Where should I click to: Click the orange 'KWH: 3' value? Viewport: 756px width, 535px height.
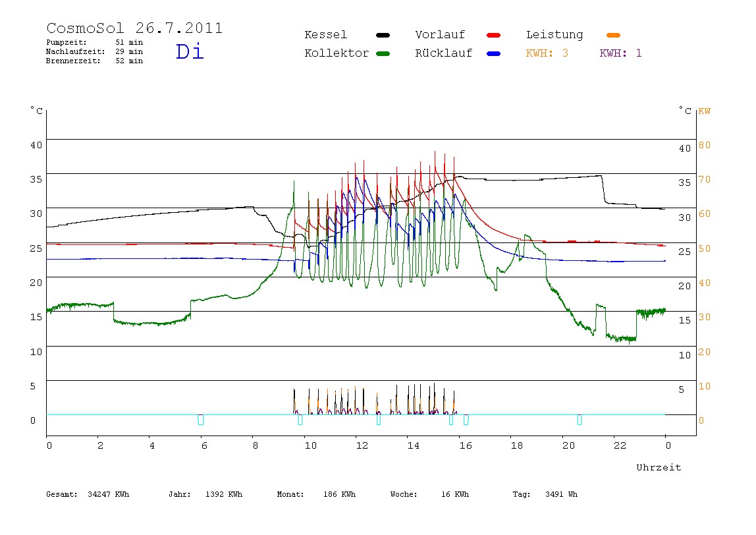547,53
